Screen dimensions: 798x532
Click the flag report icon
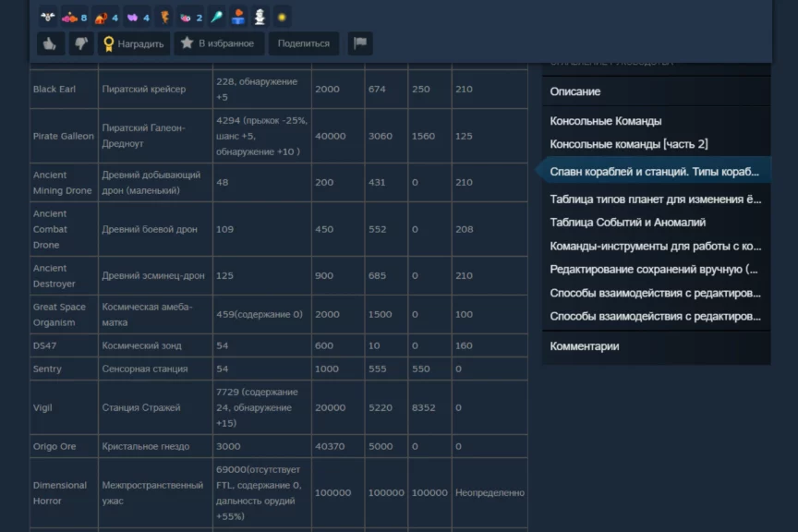pos(359,43)
